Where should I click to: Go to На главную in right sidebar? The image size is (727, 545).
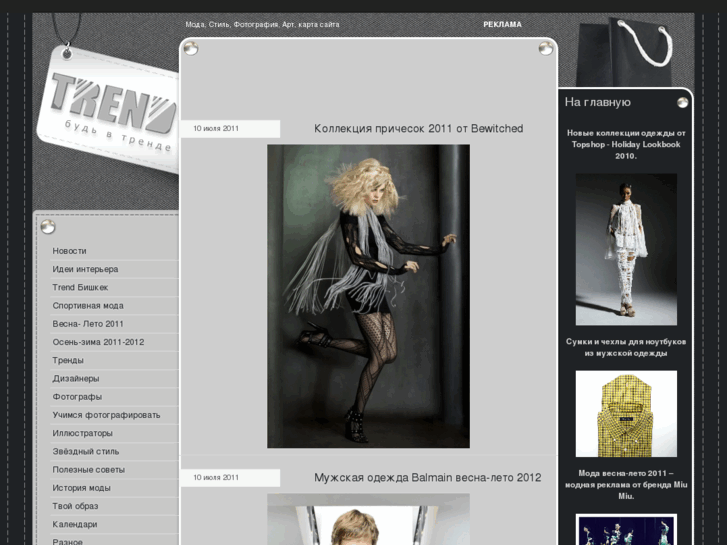[598, 102]
